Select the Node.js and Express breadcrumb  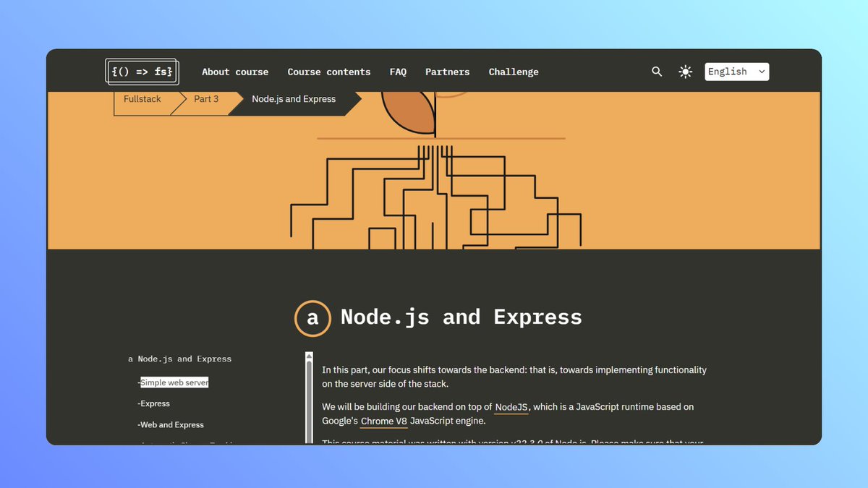(x=294, y=99)
